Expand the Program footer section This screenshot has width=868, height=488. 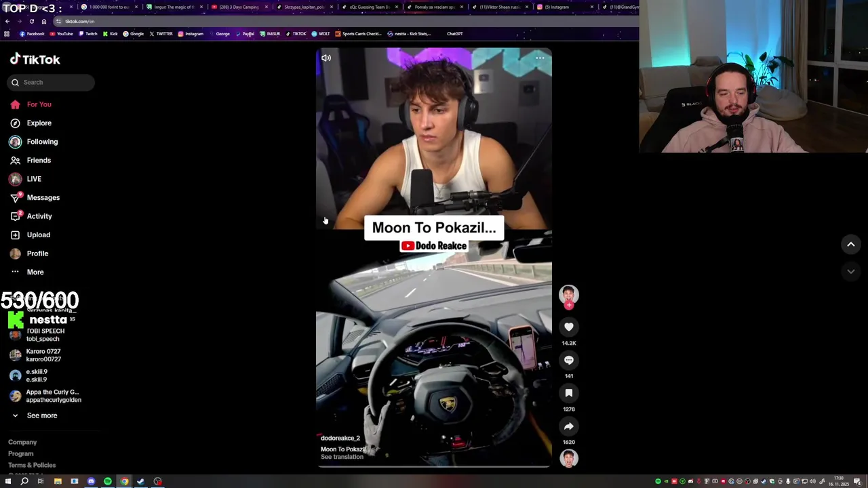coord(20,453)
